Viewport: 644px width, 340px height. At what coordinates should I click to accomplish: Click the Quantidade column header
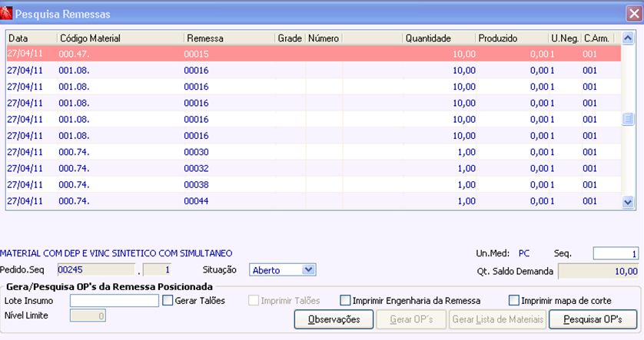439,38
